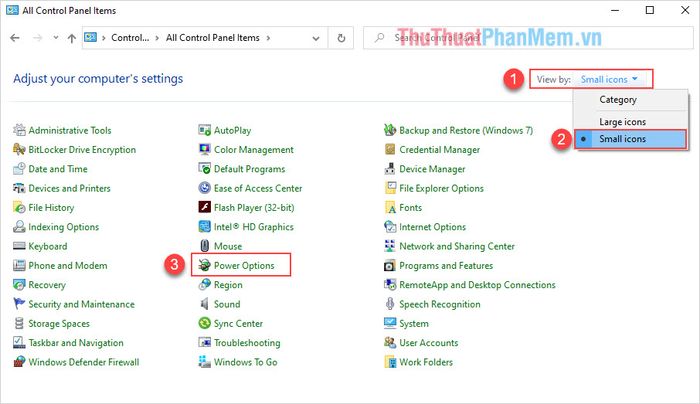700x404 pixels.
Task: Open the System link
Action: pyautogui.click(x=414, y=323)
